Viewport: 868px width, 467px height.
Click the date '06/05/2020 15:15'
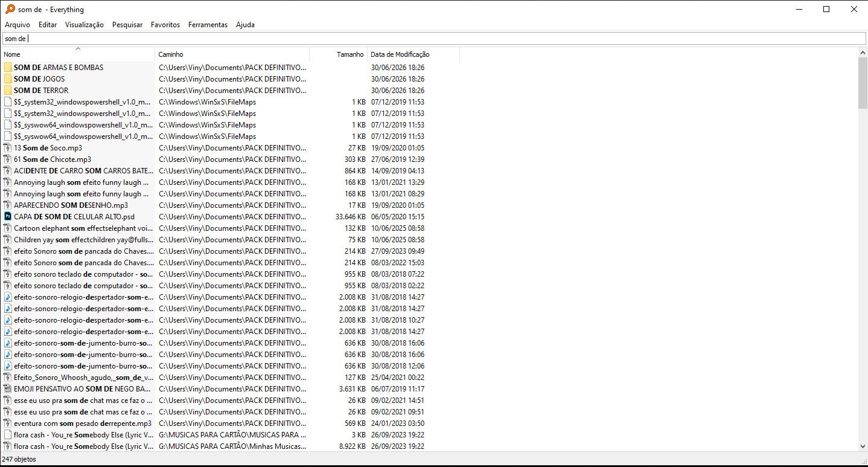[398, 217]
